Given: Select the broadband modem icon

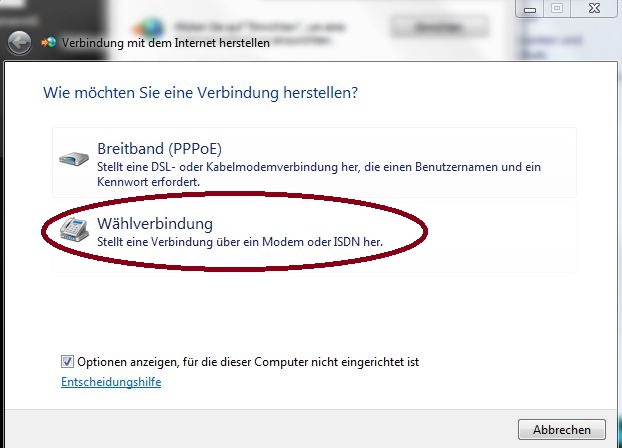Looking at the screenshot, I should pos(74,159).
